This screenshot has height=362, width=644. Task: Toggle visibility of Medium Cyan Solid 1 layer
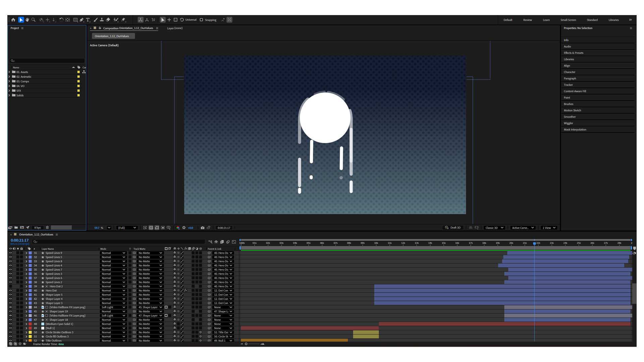click(x=10, y=324)
